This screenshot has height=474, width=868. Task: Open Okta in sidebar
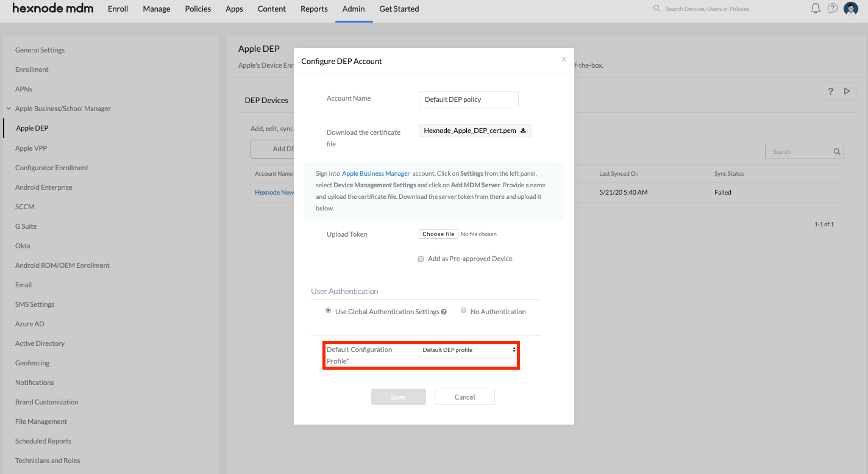pos(23,246)
